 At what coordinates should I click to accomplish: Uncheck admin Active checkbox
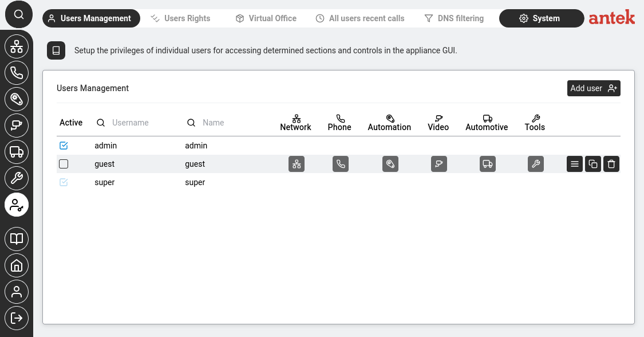64,146
